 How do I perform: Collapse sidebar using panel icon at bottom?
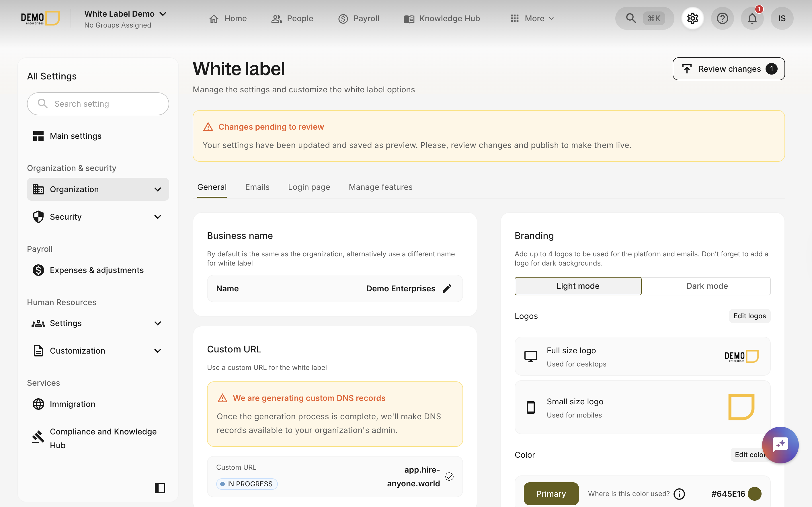160,488
